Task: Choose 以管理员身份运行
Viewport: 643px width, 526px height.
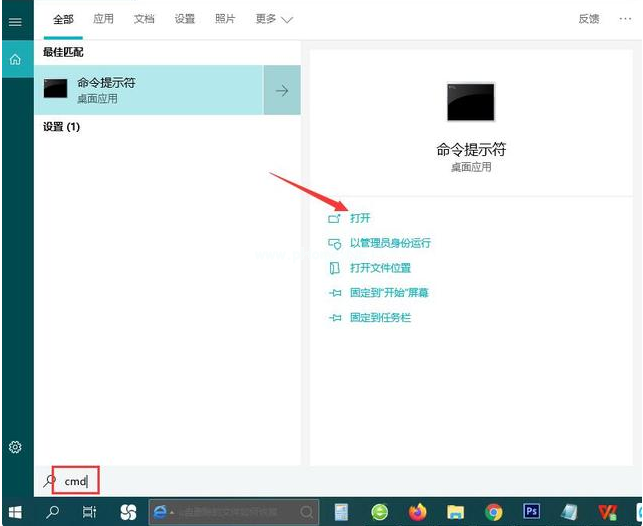Action: pos(390,243)
